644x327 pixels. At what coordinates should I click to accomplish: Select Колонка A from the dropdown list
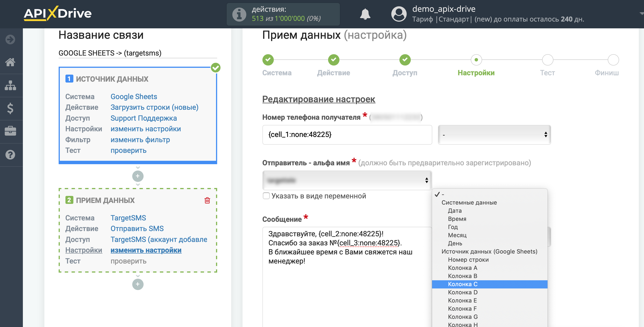(x=490, y=268)
